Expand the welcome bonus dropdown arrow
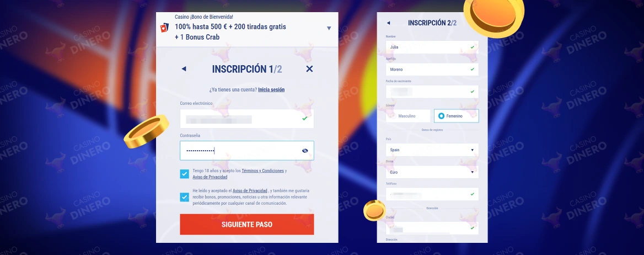The image size is (644, 255). click(329, 28)
